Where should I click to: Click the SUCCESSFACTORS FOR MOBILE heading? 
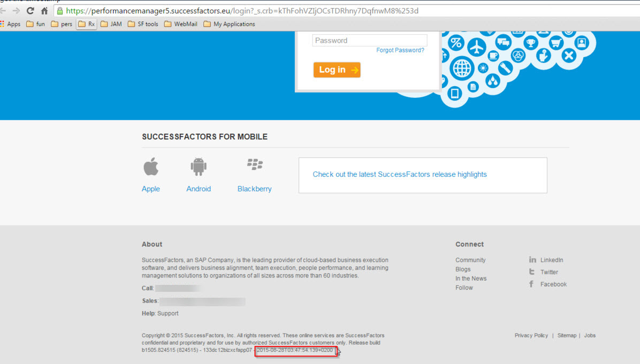coord(205,137)
